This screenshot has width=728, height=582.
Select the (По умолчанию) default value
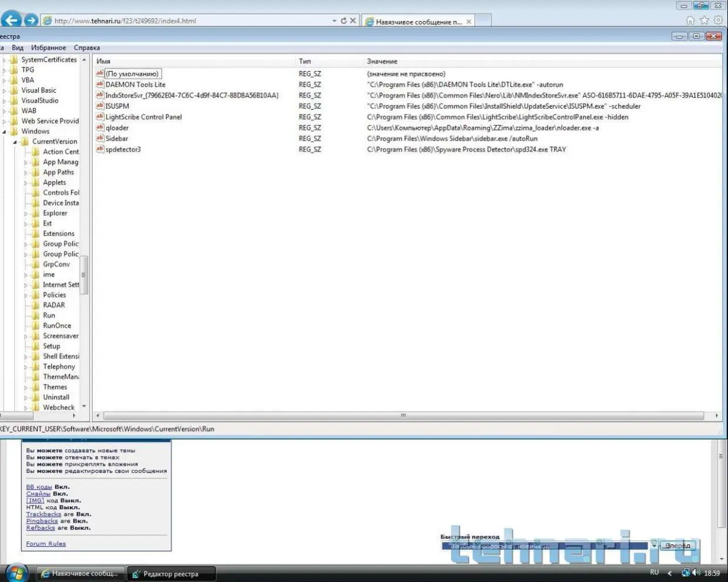coord(132,74)
